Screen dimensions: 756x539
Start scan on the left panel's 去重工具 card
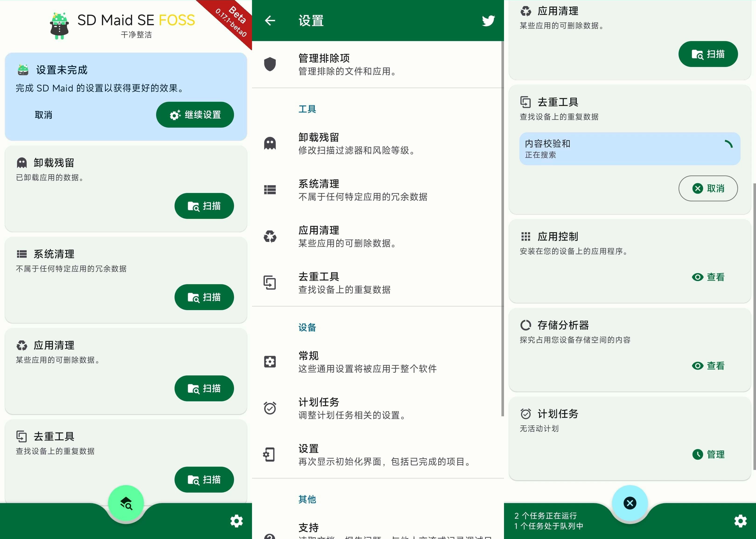204,479
